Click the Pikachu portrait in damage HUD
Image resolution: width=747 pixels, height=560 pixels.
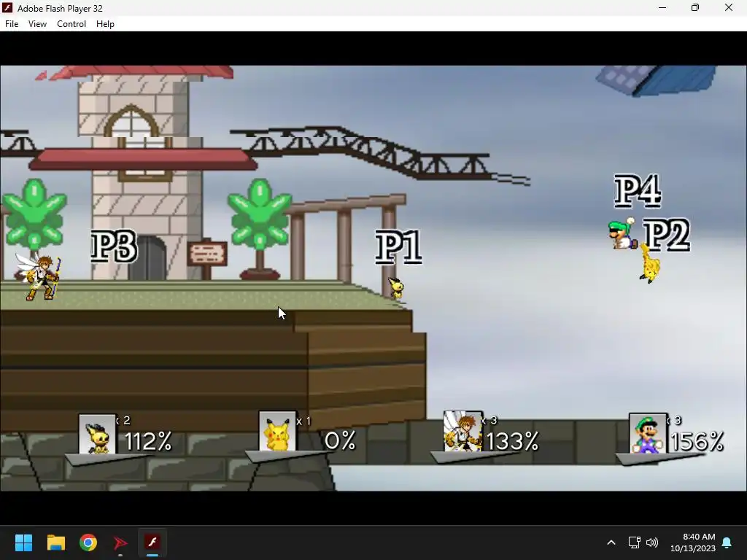pyautogui.click(x=277, y=432)
